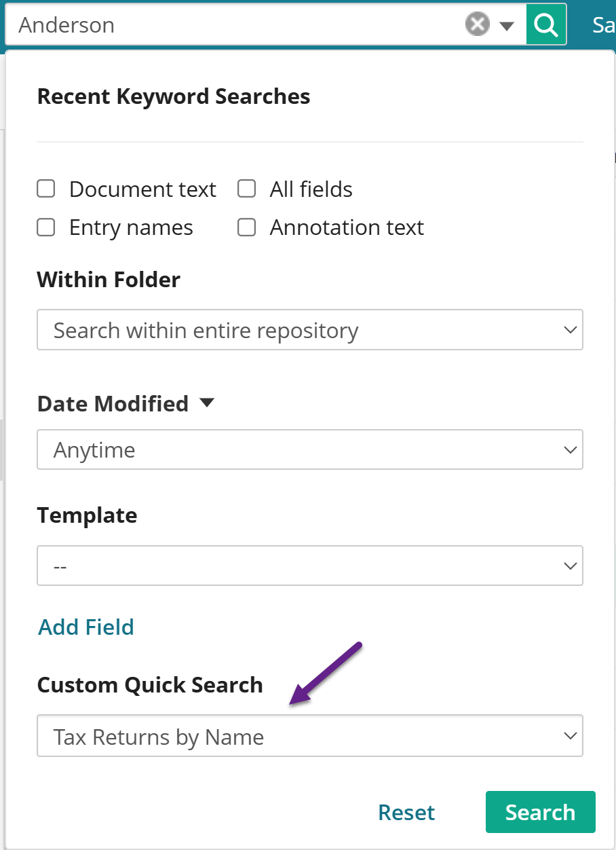Open the Within Folder dropdown
The height and width of the screenshot is (850, 616).
310,330
